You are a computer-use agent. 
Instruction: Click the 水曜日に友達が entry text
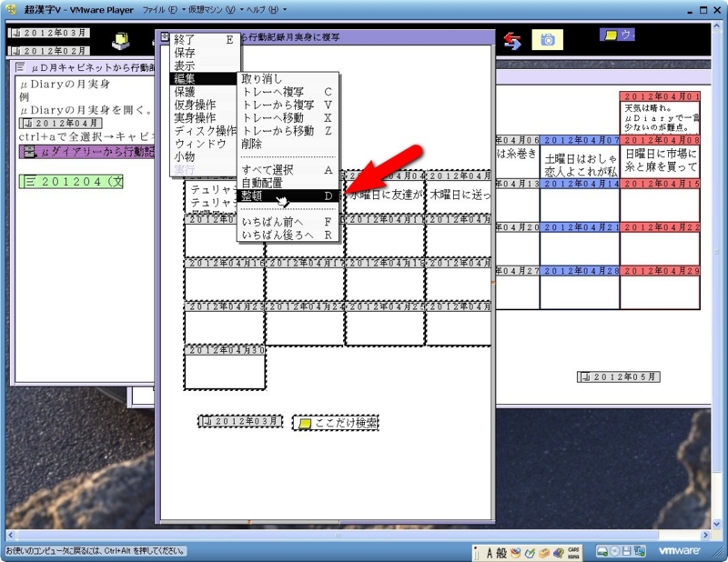tap(386, 195)
